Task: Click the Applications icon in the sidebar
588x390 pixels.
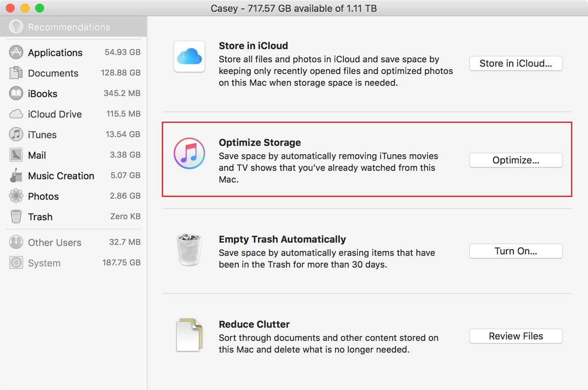Action: tap(16, 52)
